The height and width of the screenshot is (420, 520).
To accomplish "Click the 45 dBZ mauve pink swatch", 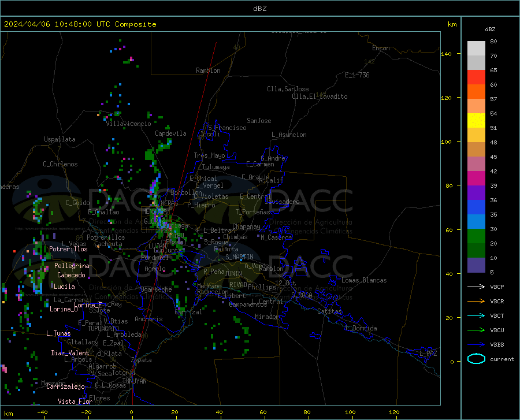I will tap(476, 164).
